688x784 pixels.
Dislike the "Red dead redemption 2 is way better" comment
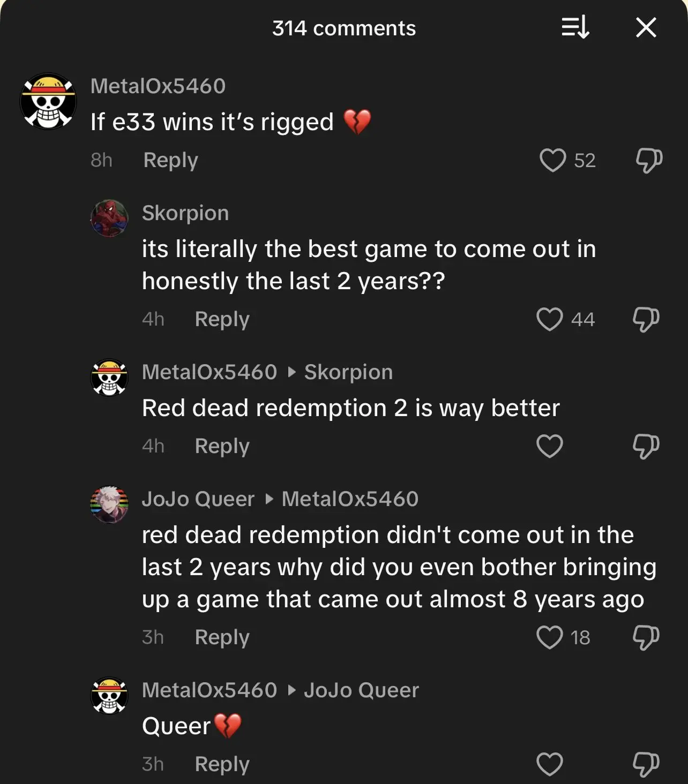[646, 446]
